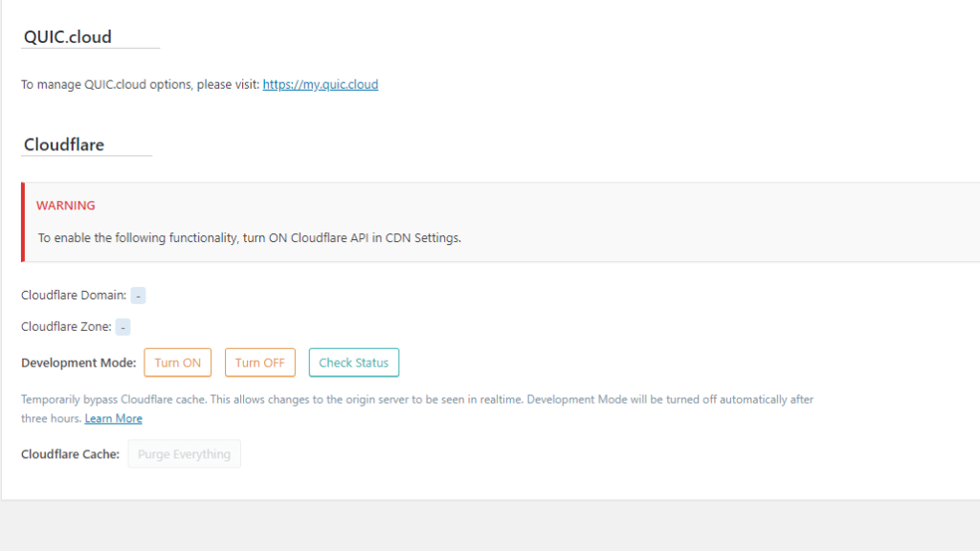The height and width of the screenshot is (551, 980).
Task: Check Status of Development Mode
Action: (354, 363)
